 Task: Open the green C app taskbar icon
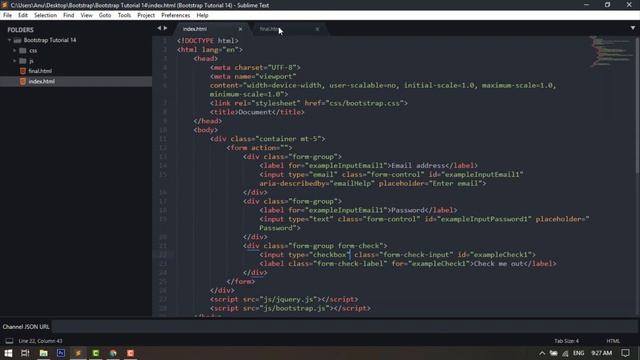coord(96,353)
